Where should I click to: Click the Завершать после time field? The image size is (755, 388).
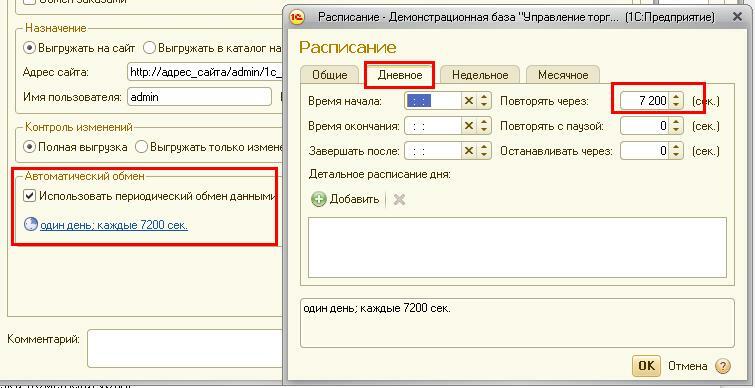[433, 151]
